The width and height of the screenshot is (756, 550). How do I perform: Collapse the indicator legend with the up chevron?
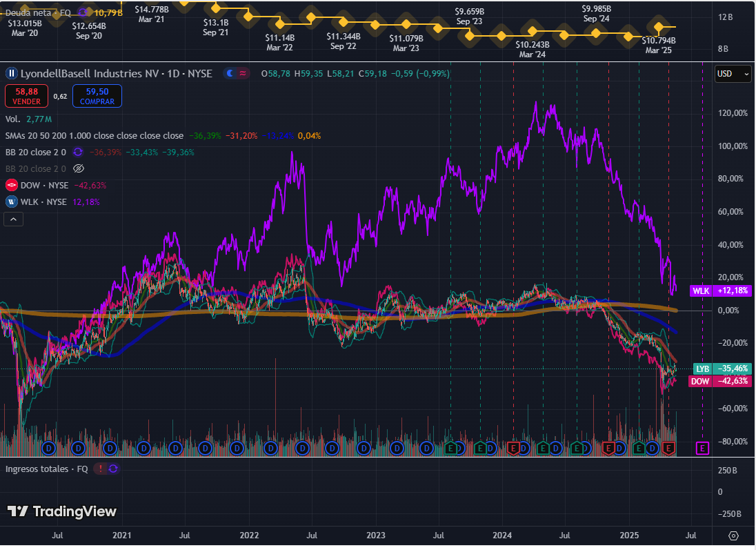point(14,219)
